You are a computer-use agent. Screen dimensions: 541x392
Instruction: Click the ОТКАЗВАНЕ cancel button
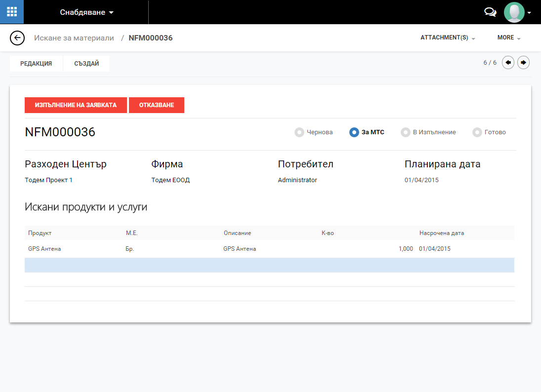click(157, 105)
